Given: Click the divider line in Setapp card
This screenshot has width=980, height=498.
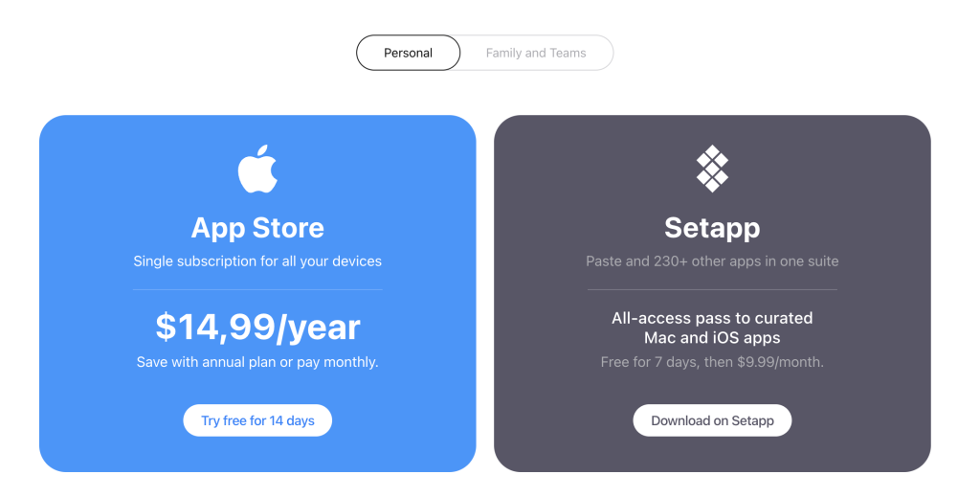Looking at the screenshot, I should [712, 289].
